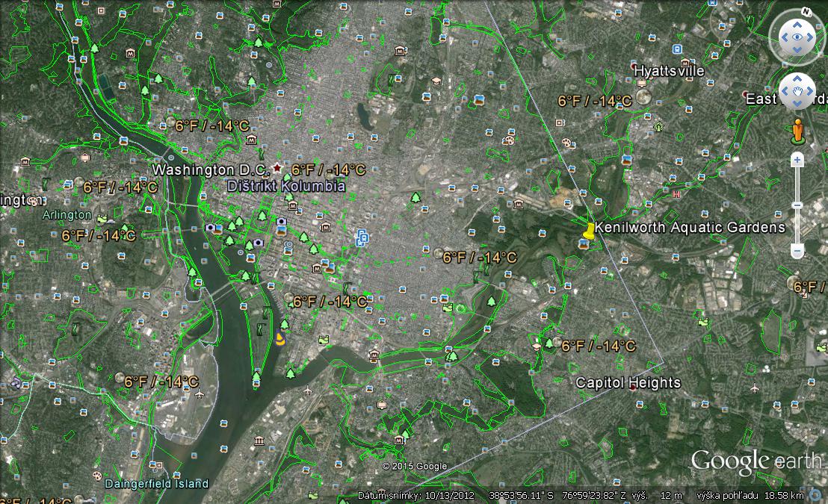Click the North compass indicator N
The width and height of the screenshot is (828, 504).
[806, 12]
